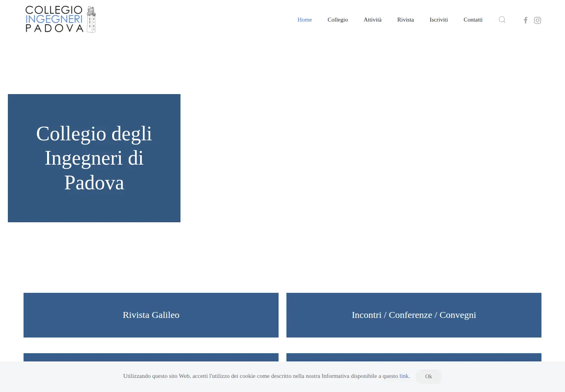Open the Rivista Galileo tile
The image size is (565, 392).
coord(151,315)
